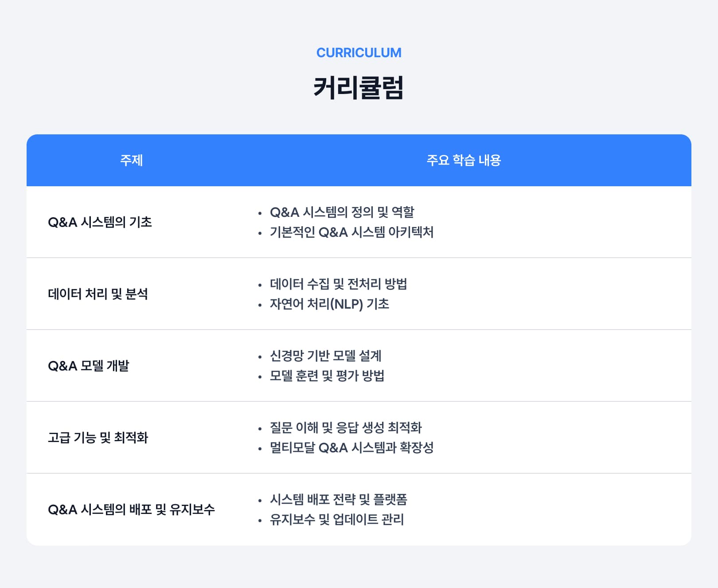Select the 데이터 처리 및 분석 topic
This screenshot has width=718, height=588.
pos(98,294)
